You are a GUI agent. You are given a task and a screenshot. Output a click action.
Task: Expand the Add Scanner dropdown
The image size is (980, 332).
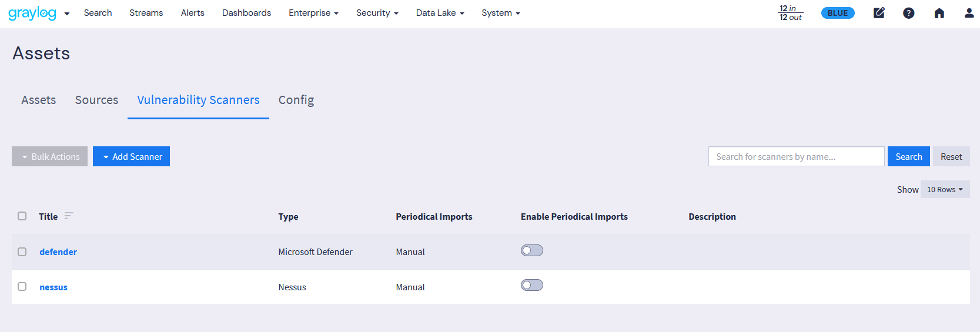(x=131, y=156)
